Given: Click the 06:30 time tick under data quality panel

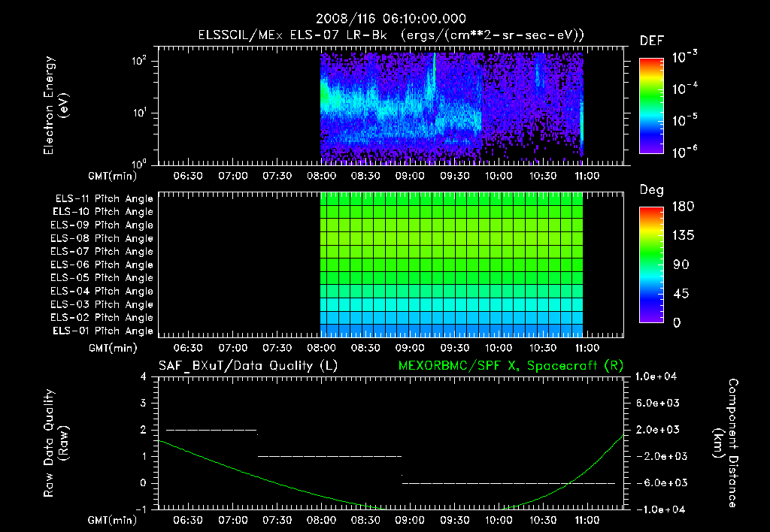Looking at the screenshot, I should (x=188, y=520).
